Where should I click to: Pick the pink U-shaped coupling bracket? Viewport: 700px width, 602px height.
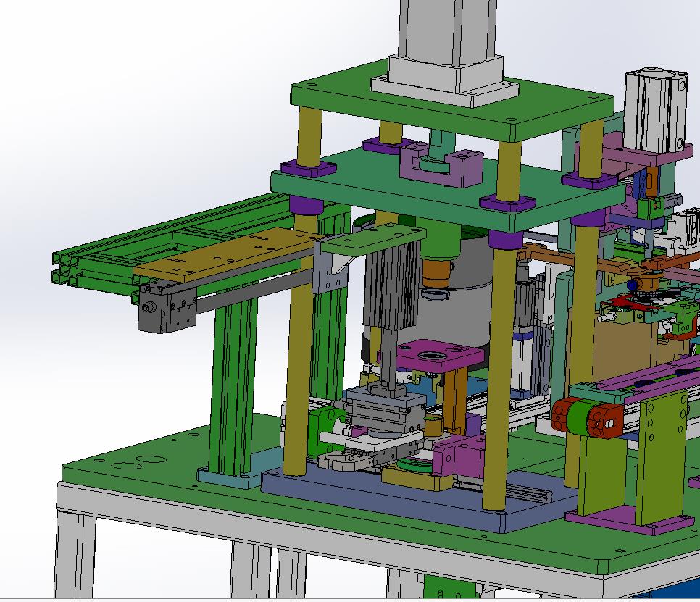point(441,167)
